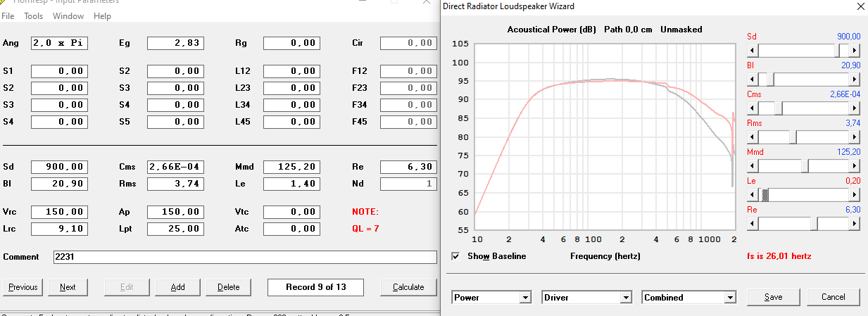The height and width of the screenshot is (316, 868).
Task: Click the Lpt field showing 25,00
Action: pyautogui.click(x=175, y=229)
